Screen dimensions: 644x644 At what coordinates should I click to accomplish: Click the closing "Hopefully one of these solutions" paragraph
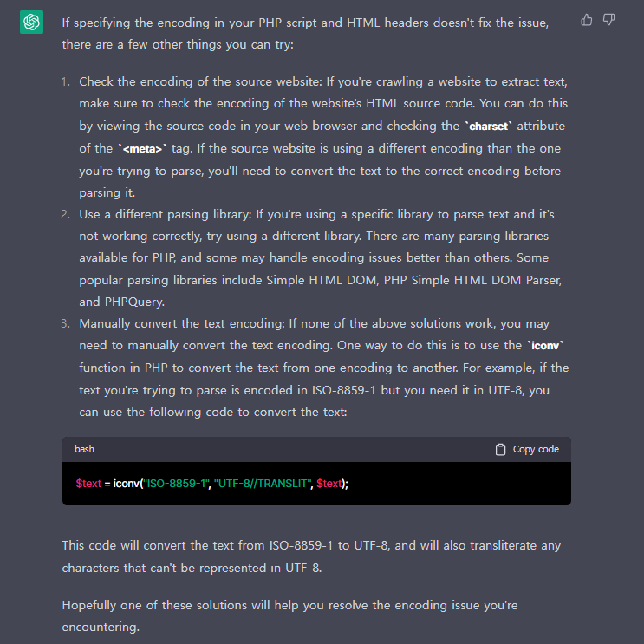[x=290, y=616]
